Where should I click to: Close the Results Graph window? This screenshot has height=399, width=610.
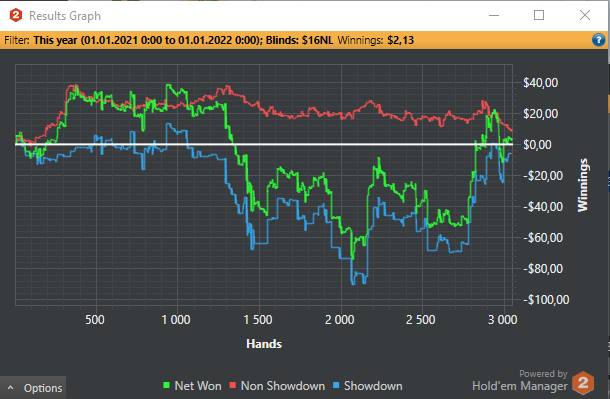pyautogui.click(x=585, y=15)
